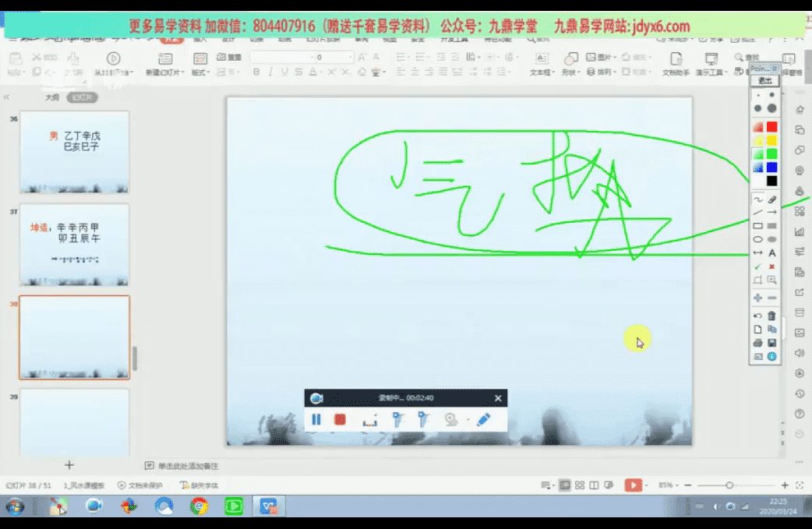Screen dimensions: 812x529
Task: Stop the recording with red button
Action: click(340, 420)
